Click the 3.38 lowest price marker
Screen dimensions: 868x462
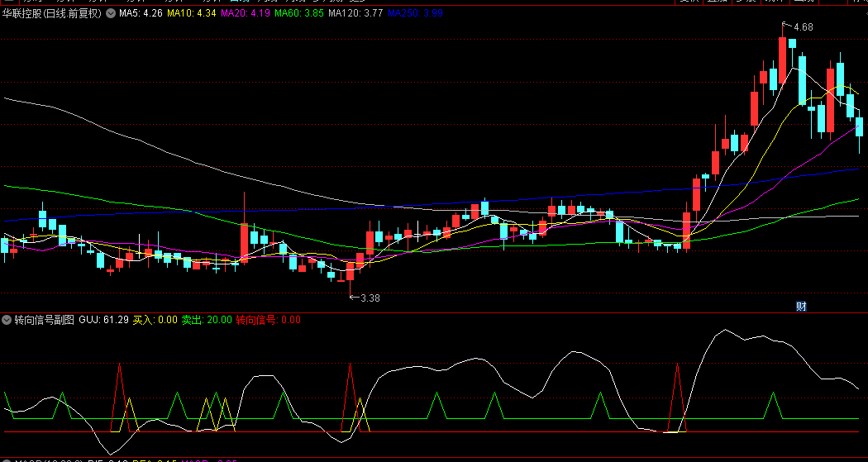[370, 298]
